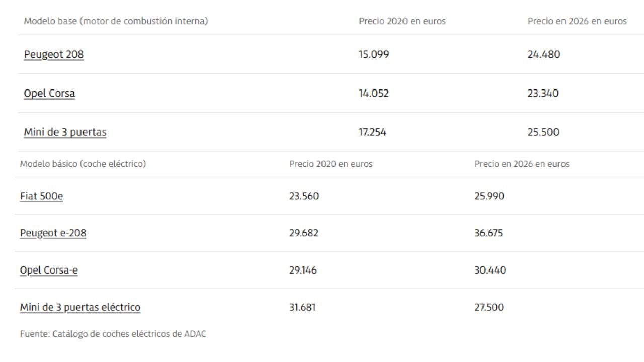Follow the Mini de 3 puertas link
Screen dimensions: 644x362
65,132
